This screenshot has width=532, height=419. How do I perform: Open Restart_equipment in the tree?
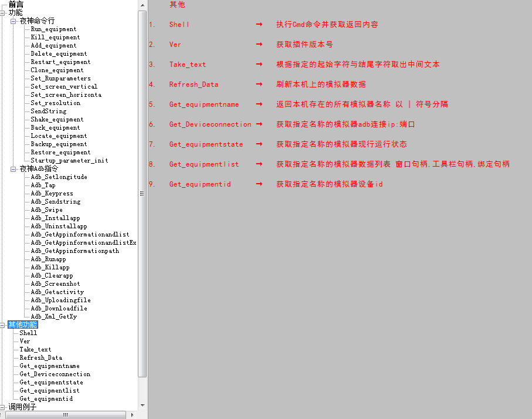tap(61, 62)
